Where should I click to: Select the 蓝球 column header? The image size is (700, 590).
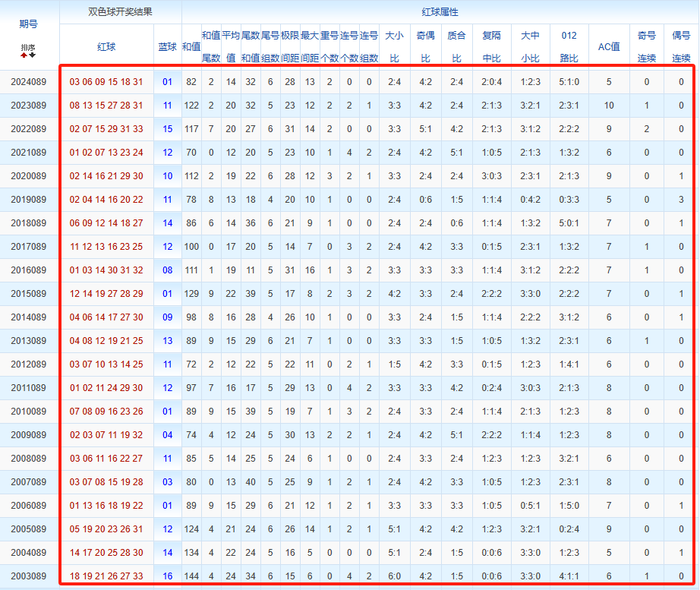click(167, 47)
